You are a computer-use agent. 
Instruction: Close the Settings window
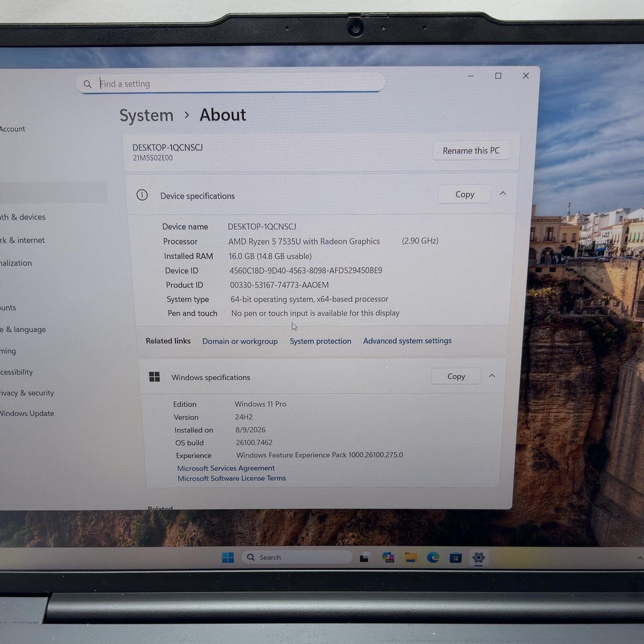(526, 76)
